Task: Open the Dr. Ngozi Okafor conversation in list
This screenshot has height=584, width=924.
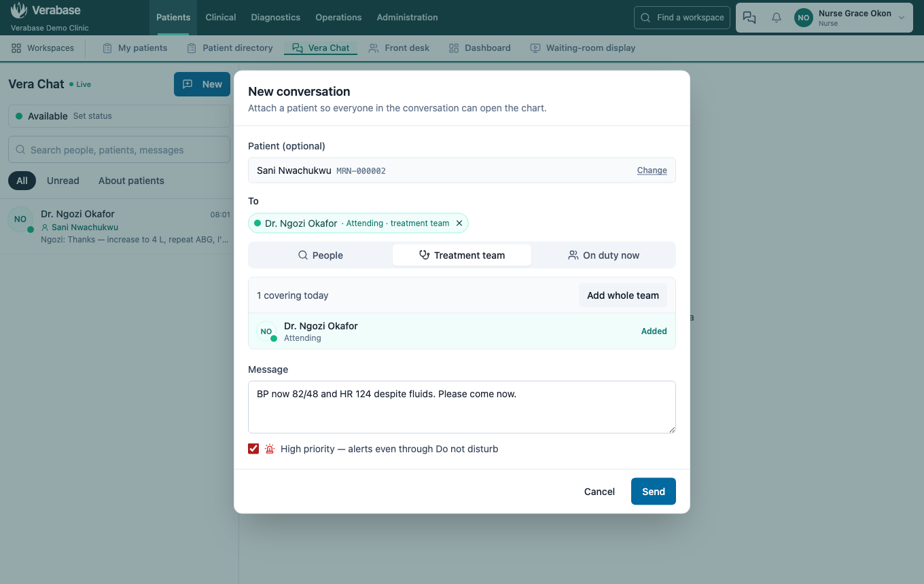Action: 119,227
